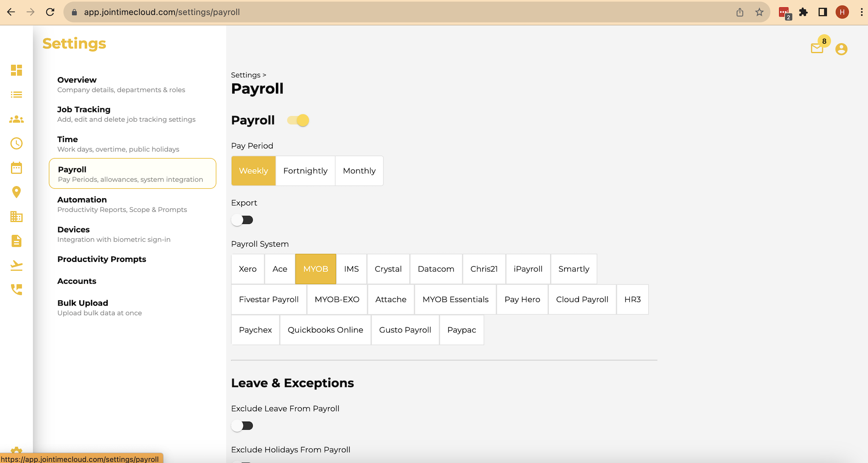Open the phone contact icon

coord(16,290)
